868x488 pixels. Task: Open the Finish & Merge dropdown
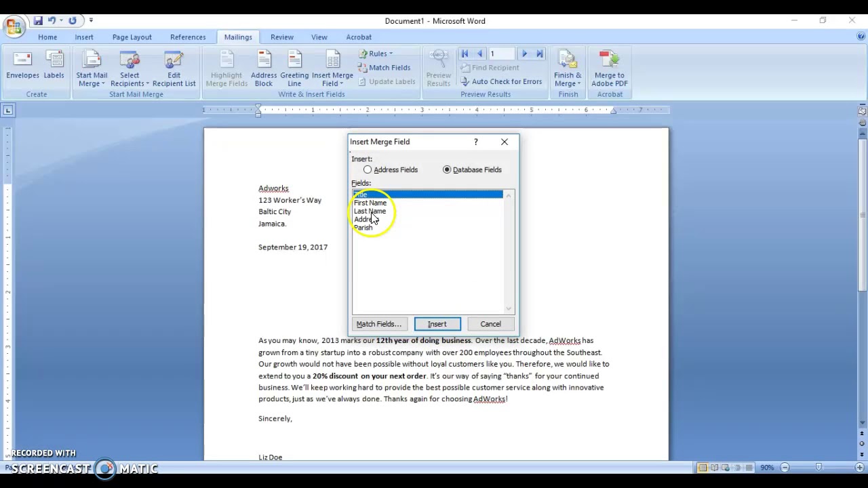point(568,68)
